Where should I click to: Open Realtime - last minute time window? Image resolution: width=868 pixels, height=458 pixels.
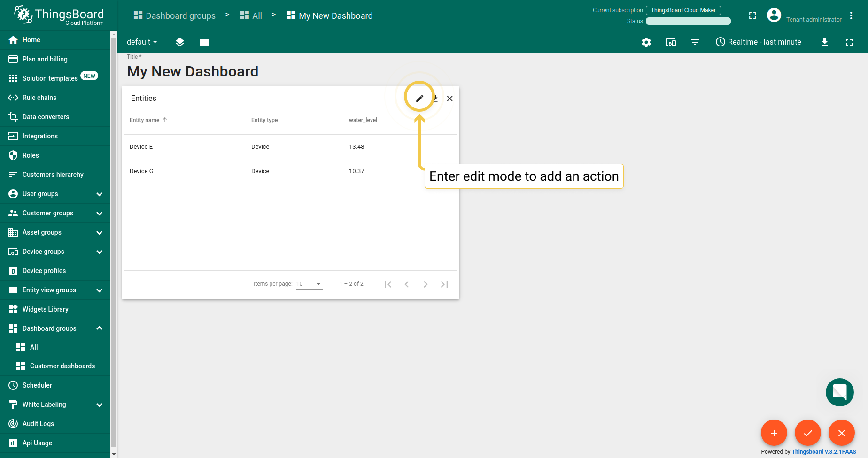pos(758,42)
